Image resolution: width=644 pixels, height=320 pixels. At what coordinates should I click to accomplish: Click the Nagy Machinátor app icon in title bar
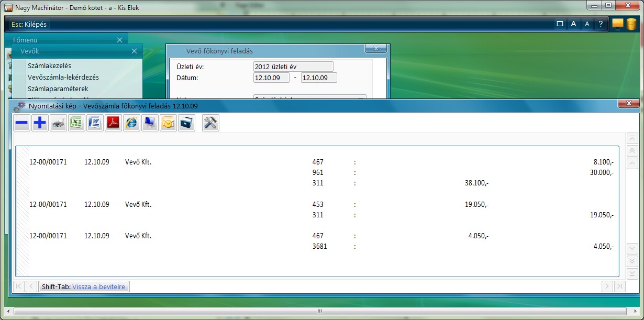tap(8, 8)
